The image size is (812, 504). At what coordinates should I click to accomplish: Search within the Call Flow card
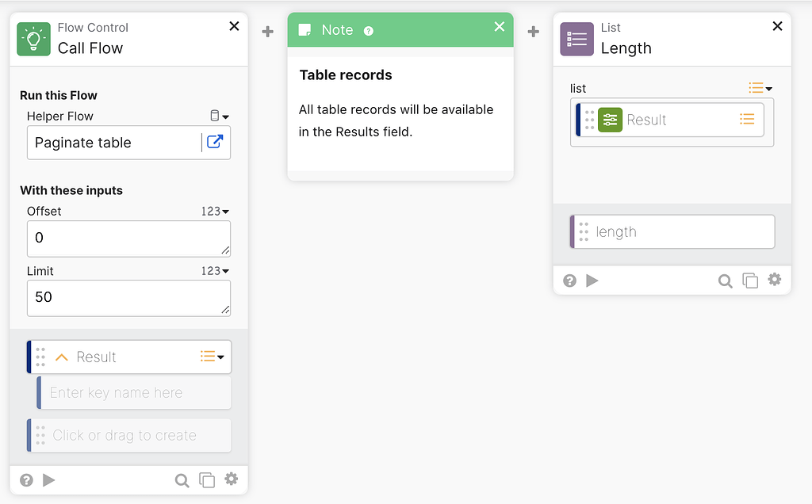coord(182,479)
